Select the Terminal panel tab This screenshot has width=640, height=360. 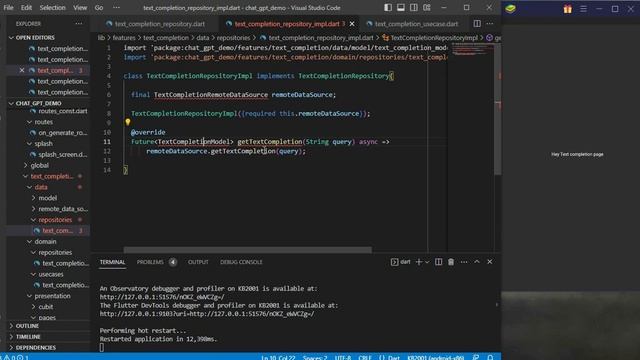(112, 262)
